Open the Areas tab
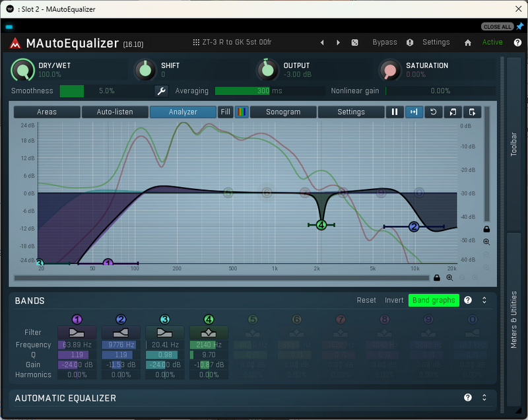The height and width of the screenshot is (420, 528). [x=47, y=112]
